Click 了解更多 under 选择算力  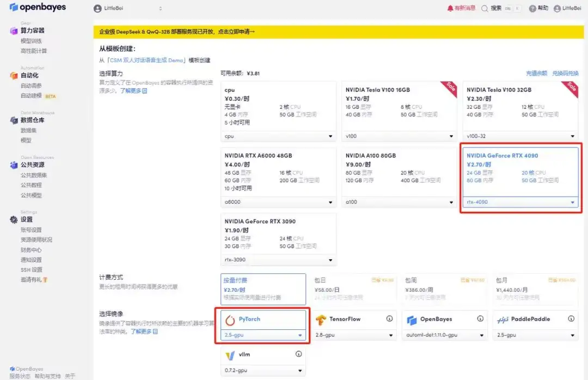pos(133,91)
